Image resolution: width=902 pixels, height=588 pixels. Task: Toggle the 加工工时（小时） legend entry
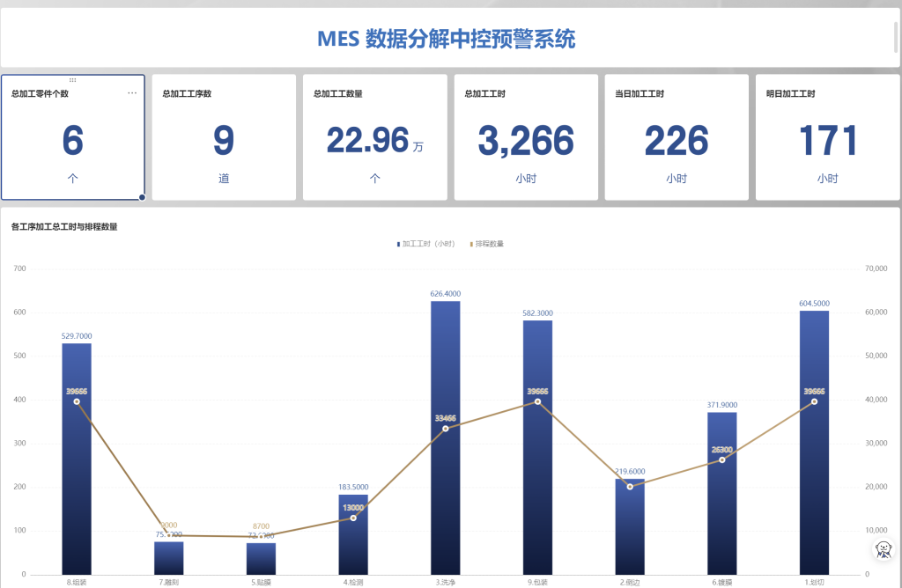(425, 244)
